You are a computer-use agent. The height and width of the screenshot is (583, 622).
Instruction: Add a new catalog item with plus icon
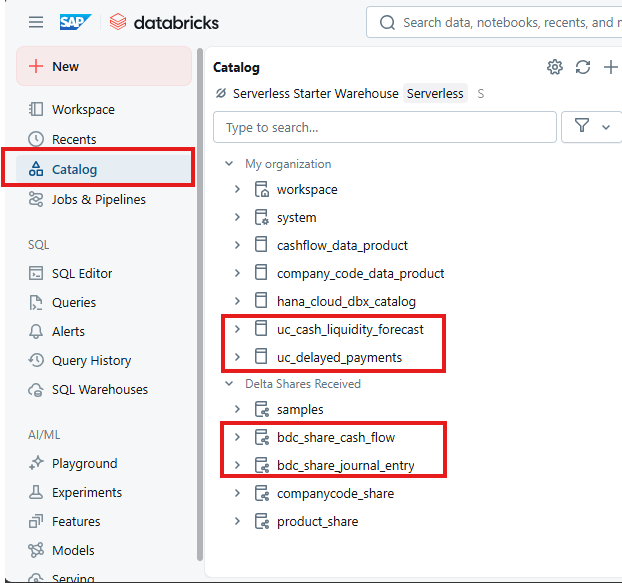pos(610,67)
